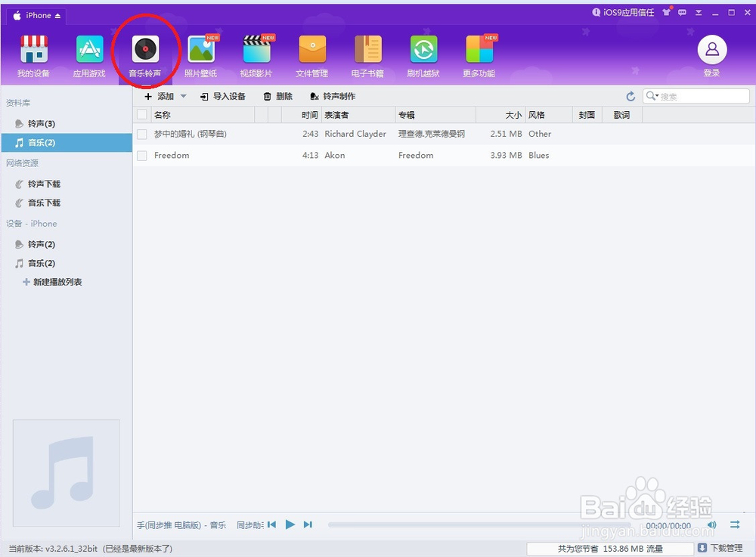Image resolution: width=756 pixels, height=557 pixels.
Task: Sort by 专辑 album column header
Action: coord(435,115)
